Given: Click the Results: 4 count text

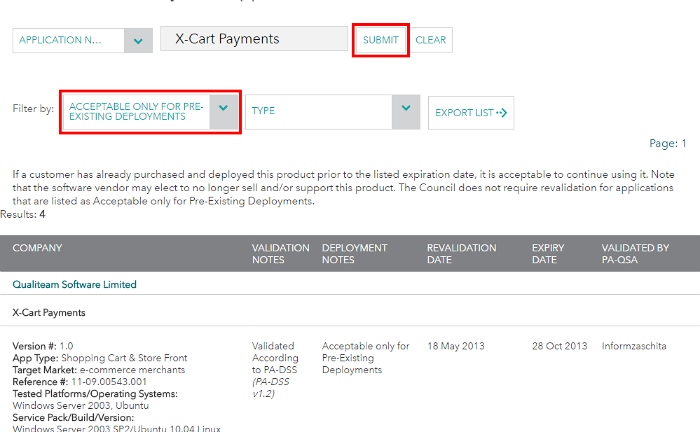Looking at the screenshot, I should (x=23, y=214).
